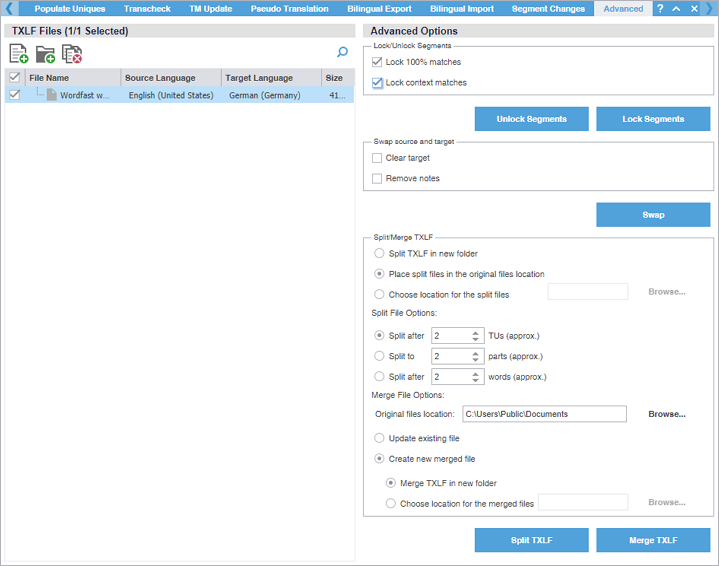The width and height of the screenshot is (719, 566).
Task: Switch to the Transcheck tab
Action: [147, 9]
